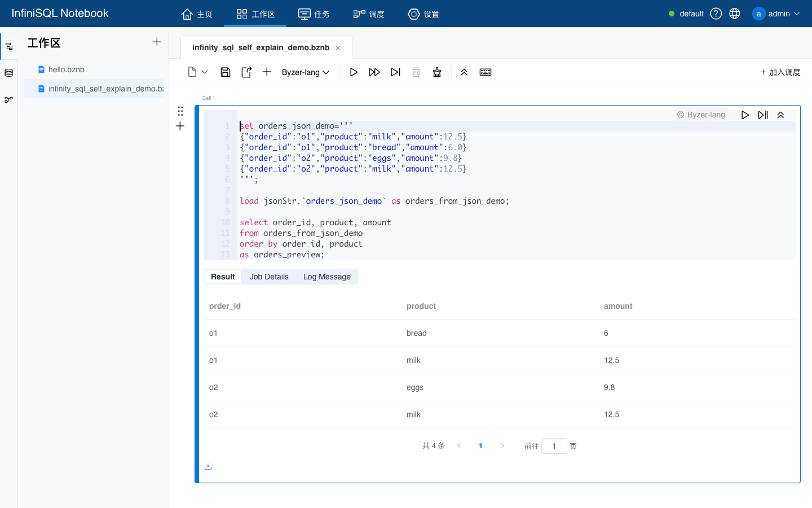The height and width of the screenshot is (508, 812).
Task: Add a new cell from toolbar
Action: coord(267,72)
